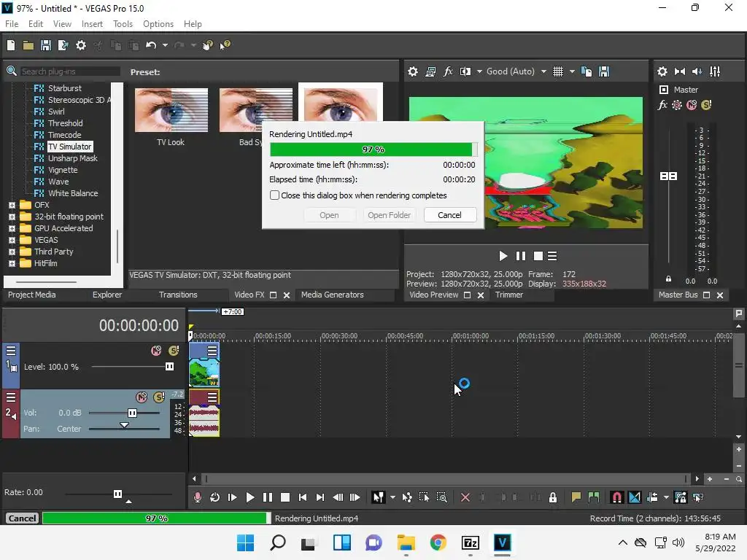Copy snapshot to clipboard in preview toolbar

[587, 71]
